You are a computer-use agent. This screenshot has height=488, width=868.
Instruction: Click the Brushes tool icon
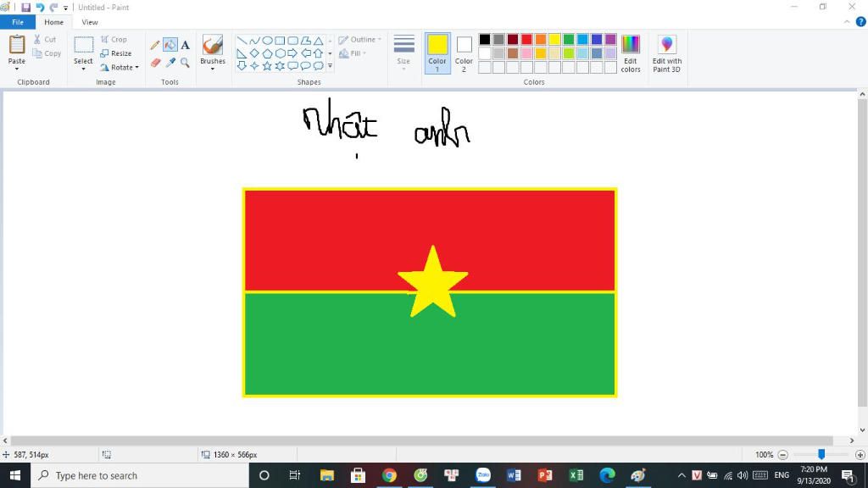pyautogui.click(x=213, y=45)
